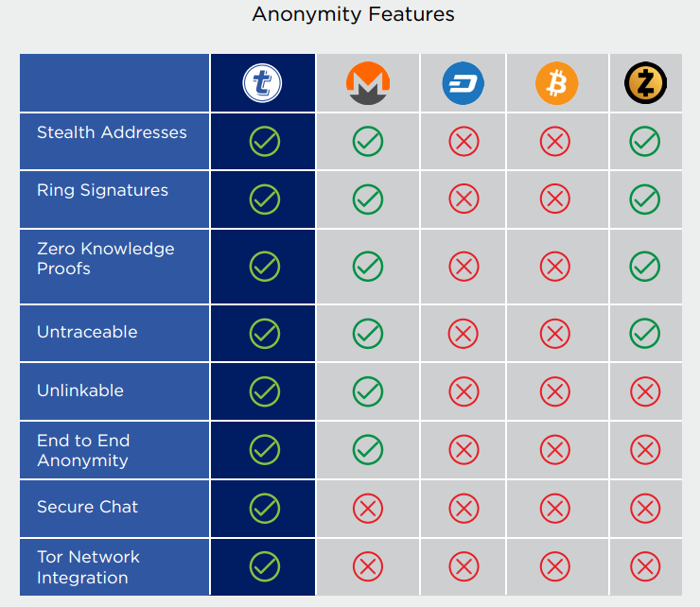Select the Ring Signatures row label
Screen dimensions: 700x607
click(x=103, y=191)
